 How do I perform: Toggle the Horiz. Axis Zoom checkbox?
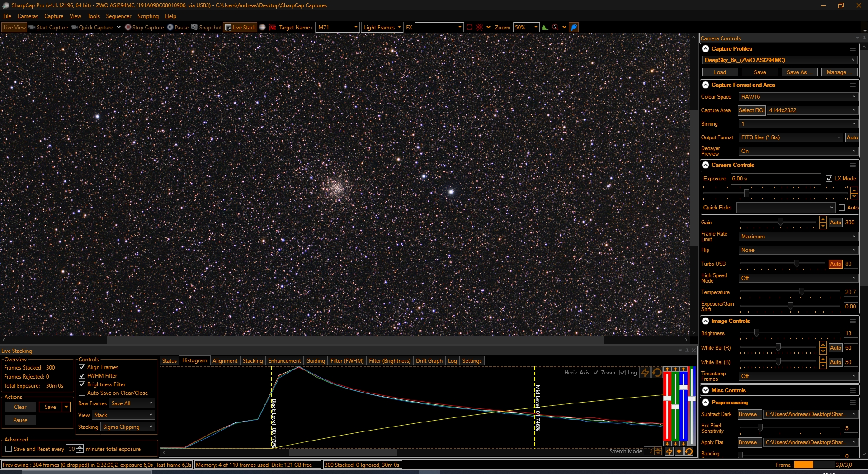pos(596,373)
